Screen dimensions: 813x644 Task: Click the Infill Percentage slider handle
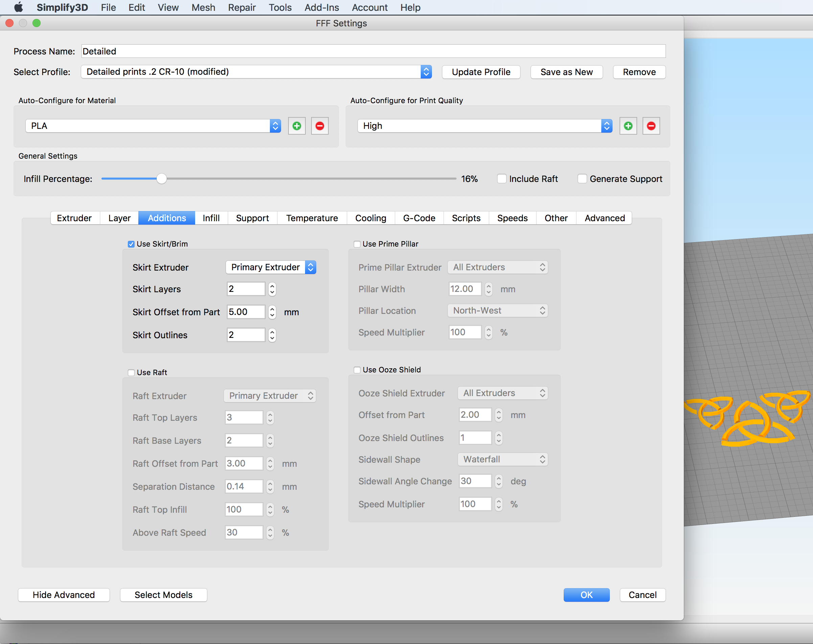(x=161, y=179)
